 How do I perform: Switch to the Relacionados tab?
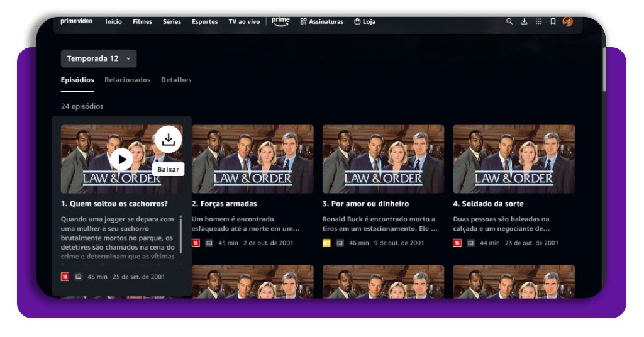(127, 80)
